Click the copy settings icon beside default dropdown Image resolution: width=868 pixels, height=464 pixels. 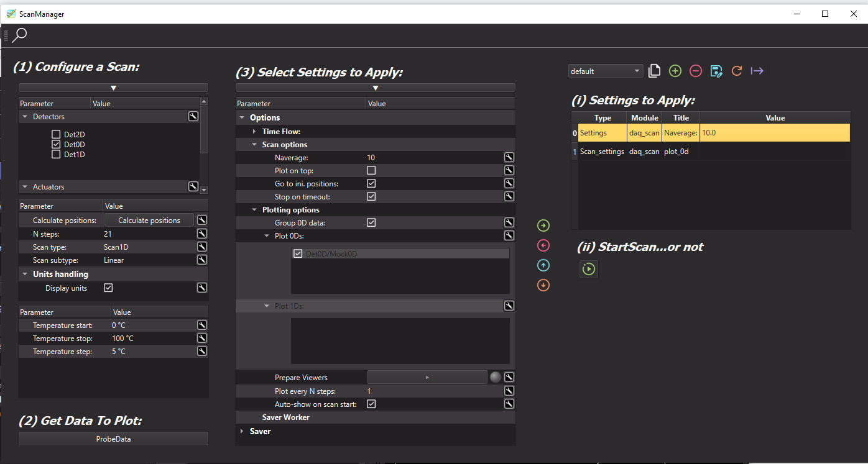654,71
